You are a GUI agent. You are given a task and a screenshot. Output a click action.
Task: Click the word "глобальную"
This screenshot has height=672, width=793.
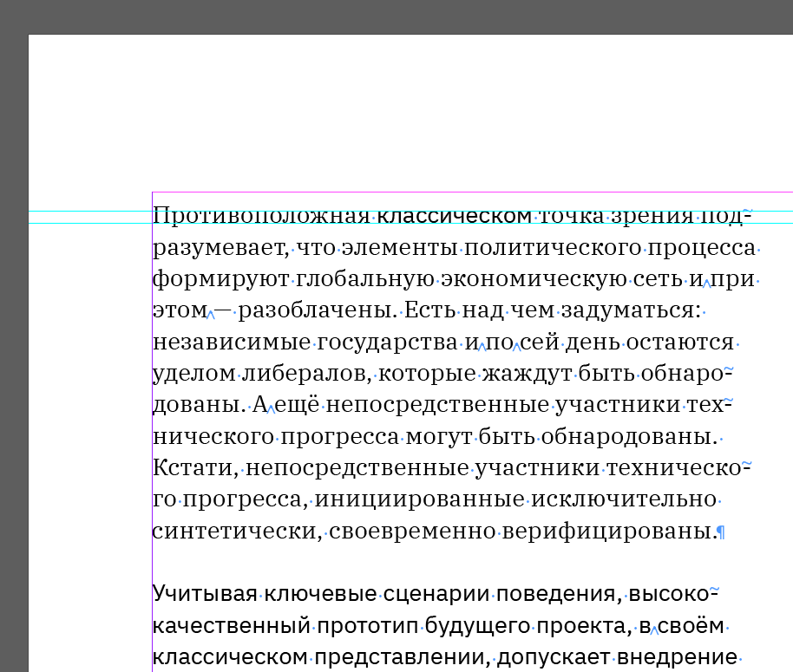coord(364,279)
